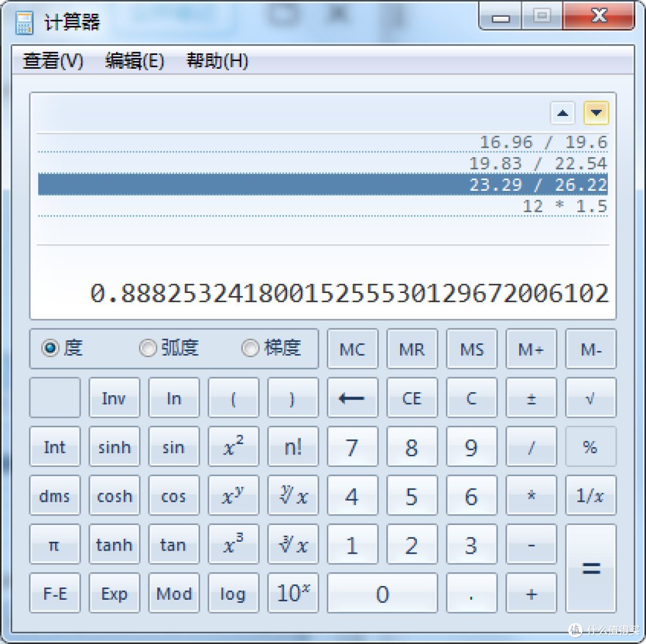Select highlighted history entry 23.29 / 26.22

[x=322, y=185]
